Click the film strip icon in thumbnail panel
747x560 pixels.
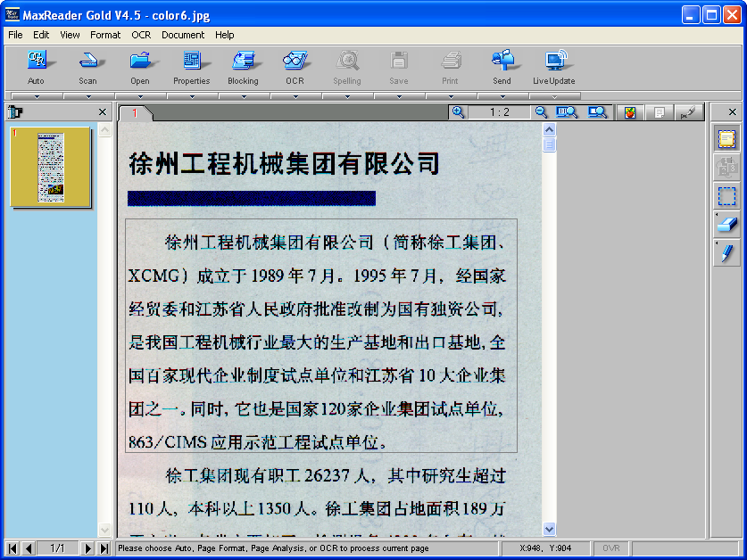15,111
